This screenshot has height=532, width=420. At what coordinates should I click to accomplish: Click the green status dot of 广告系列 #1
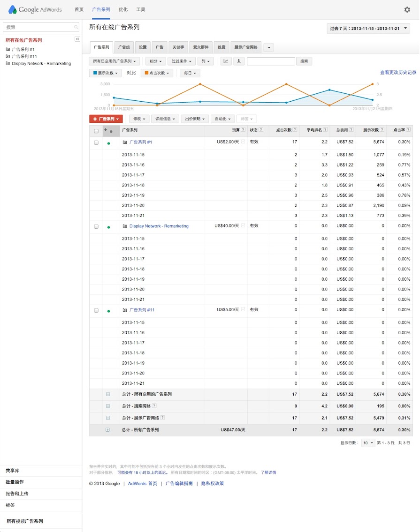[109, 143]
